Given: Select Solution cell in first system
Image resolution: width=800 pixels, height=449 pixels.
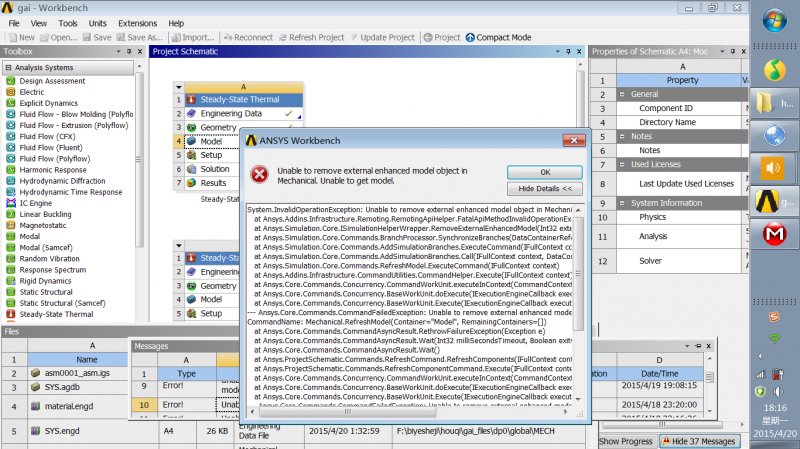Looking at the screenshot, I should (x=211, y=169).
